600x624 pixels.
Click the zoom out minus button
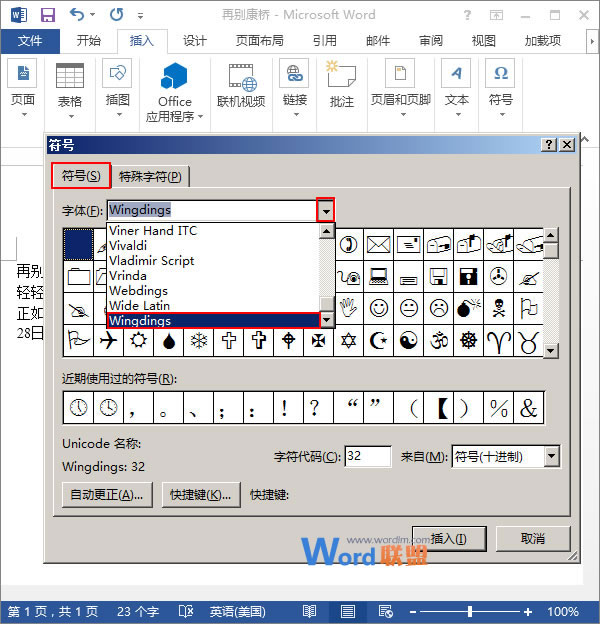[413, 611]
